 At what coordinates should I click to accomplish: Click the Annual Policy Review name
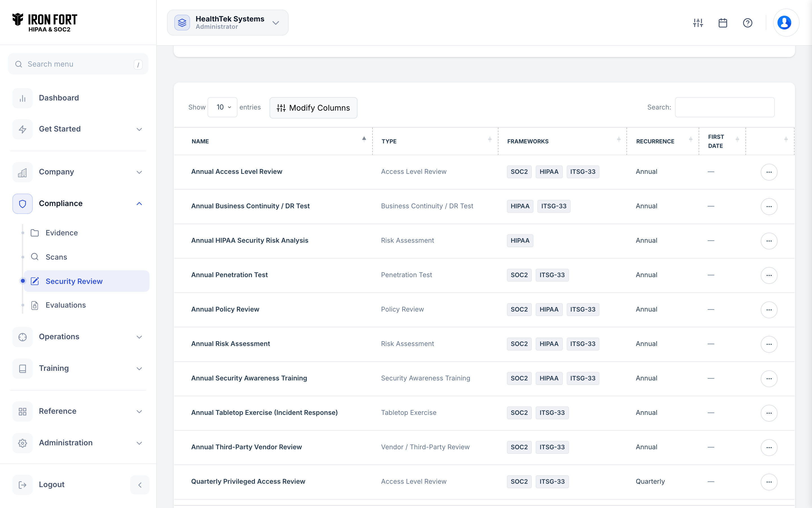pos(225,309)
